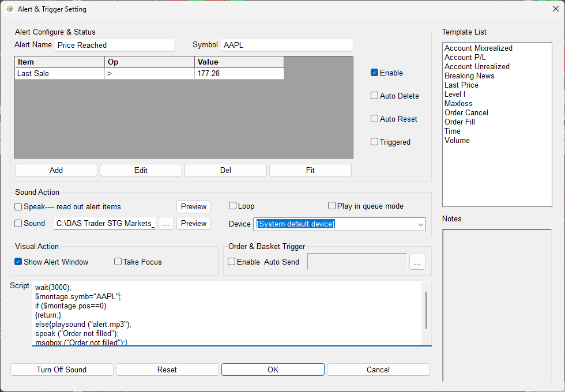Select Maxloss template
The image size is (565, 392).
[x=458, y=103]
